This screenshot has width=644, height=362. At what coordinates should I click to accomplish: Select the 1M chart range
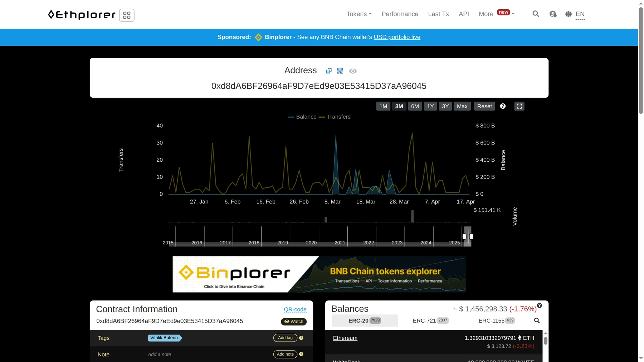tap(383, 106)
